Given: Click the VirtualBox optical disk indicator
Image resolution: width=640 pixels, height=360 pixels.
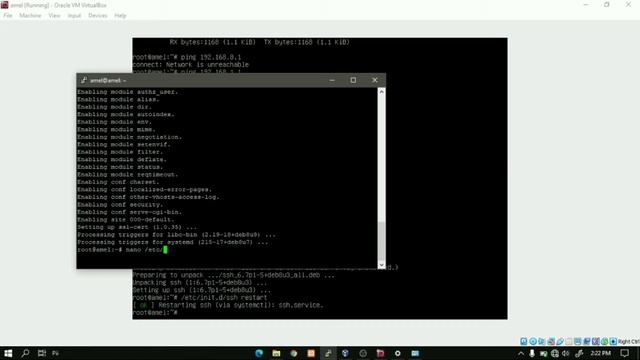Looking at the screenshot, I should click(x=533, y=341).
